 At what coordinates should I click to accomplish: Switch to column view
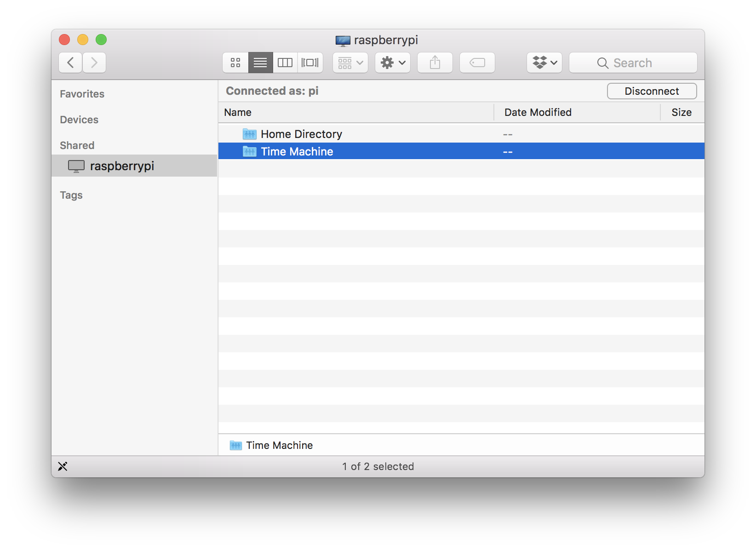point(285,63)
